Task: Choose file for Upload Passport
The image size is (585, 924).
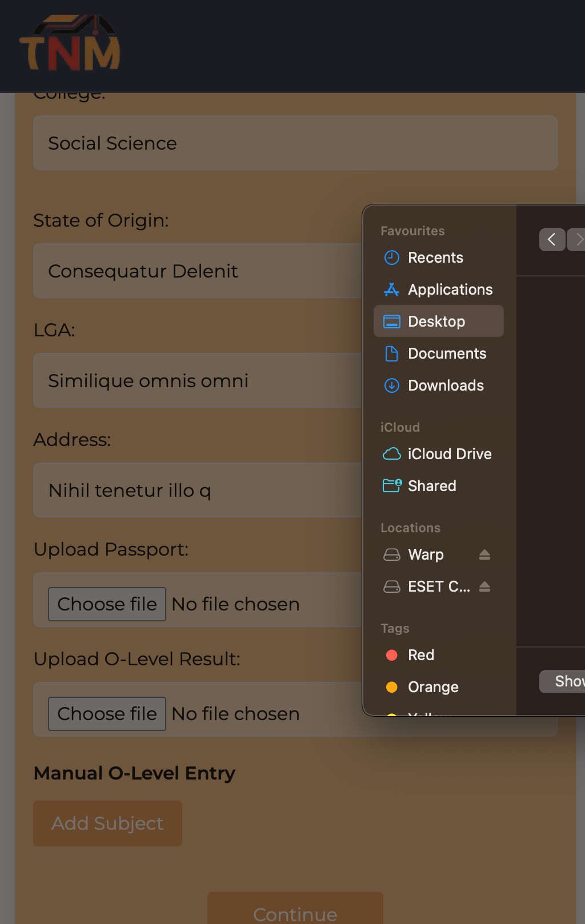Action: (x=107, y=604)
